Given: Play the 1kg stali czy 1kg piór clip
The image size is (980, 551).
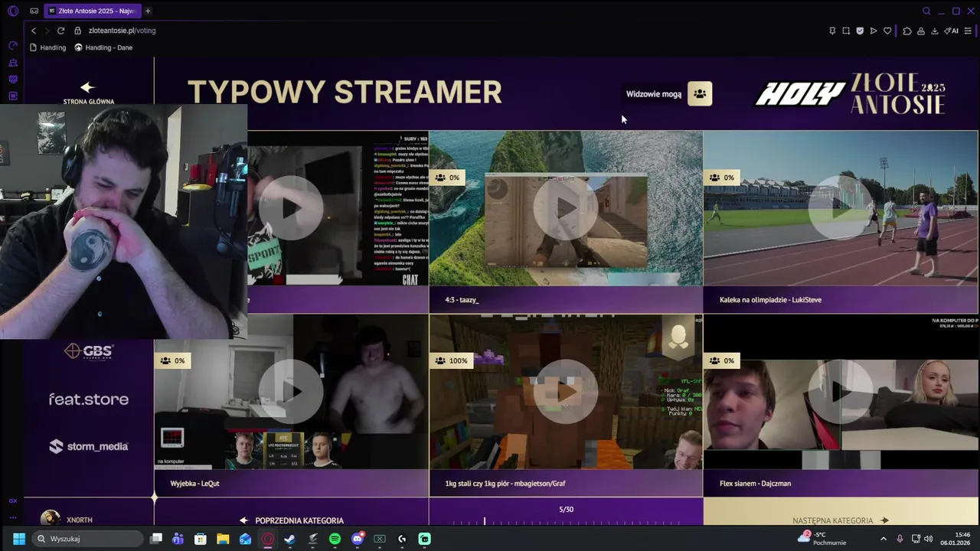Looking at the screenshot, I should point(566,391).
